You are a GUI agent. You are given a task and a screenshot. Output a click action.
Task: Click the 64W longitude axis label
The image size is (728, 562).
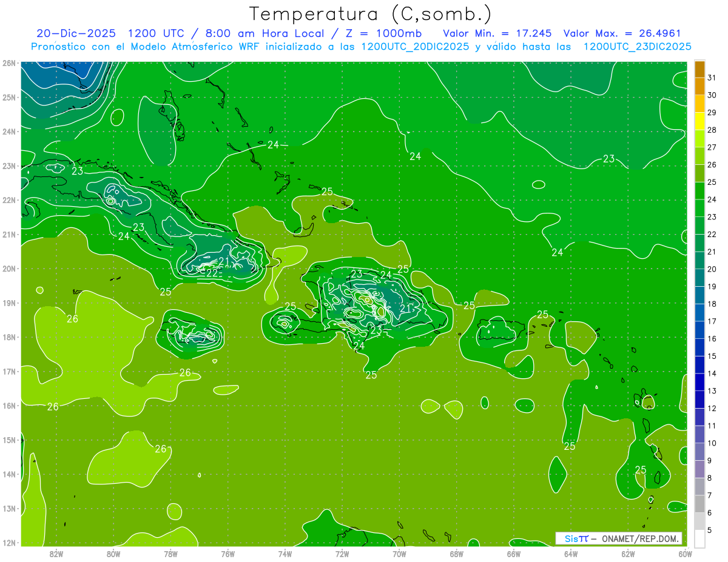(x=571, y=554)
